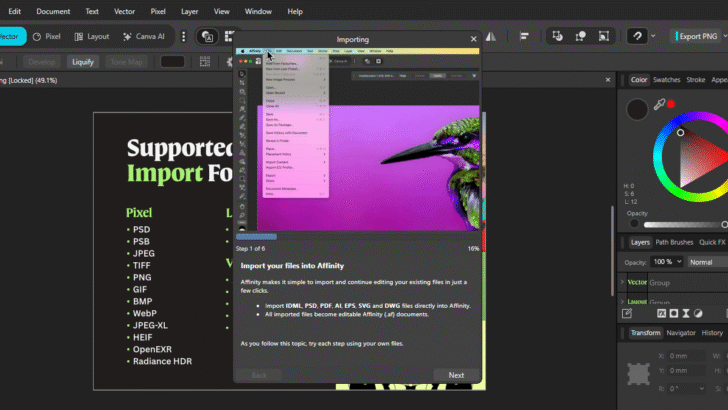Select the Vector Group layer row
728x410 pixels.
(673, 282)
